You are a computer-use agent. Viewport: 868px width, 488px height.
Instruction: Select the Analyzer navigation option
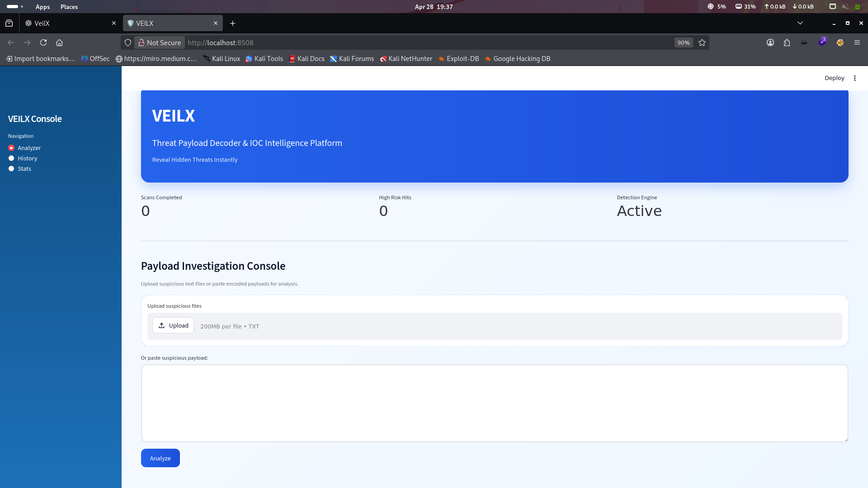[25, 148]
